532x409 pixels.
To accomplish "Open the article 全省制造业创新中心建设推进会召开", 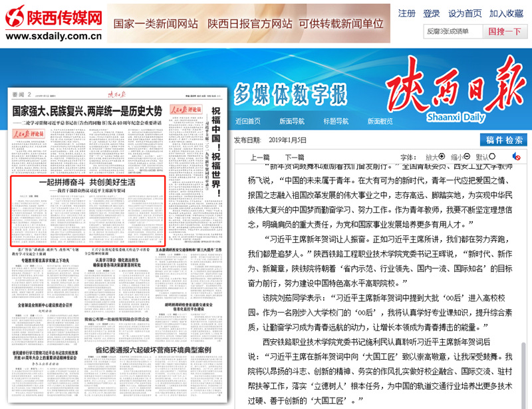I will (45, 305).
